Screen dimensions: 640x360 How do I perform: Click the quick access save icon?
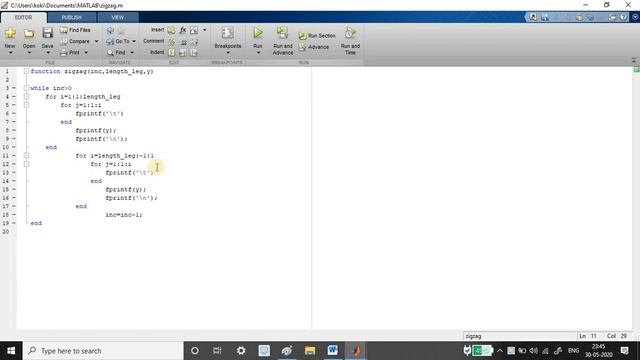(x=545, y=17)
